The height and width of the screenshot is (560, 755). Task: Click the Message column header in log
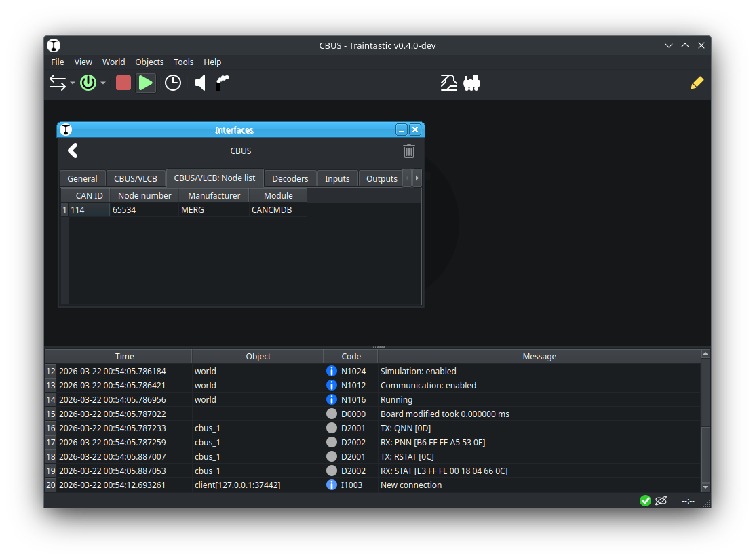pyautogui.click(x=539, y=356)
